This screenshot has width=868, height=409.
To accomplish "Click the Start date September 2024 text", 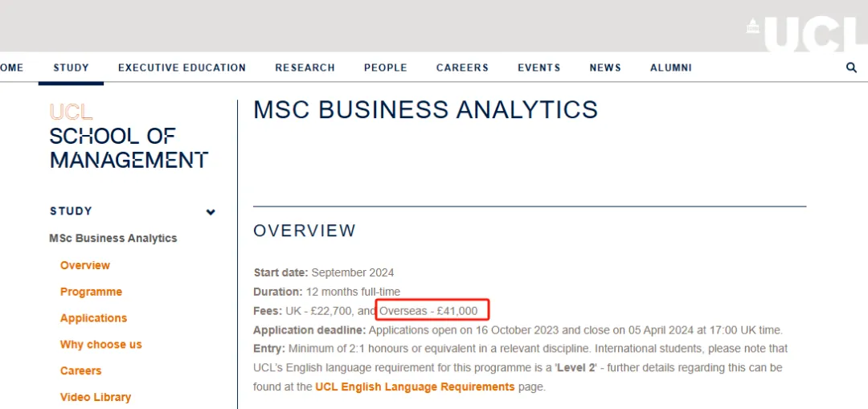I will pos(324,272).
